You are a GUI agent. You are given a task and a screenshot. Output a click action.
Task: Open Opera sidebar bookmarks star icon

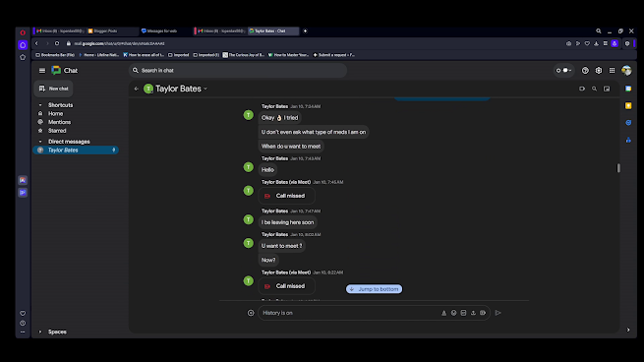23,57
